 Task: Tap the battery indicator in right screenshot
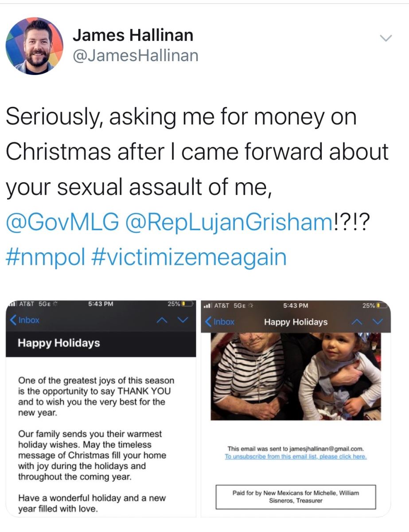(375, 305)
